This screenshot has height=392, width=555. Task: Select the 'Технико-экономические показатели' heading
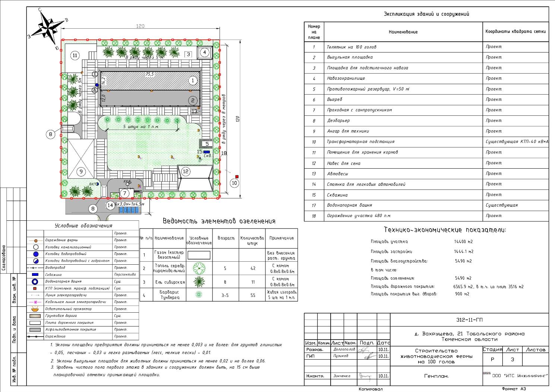pyautogui.click(x=445, y=230)
